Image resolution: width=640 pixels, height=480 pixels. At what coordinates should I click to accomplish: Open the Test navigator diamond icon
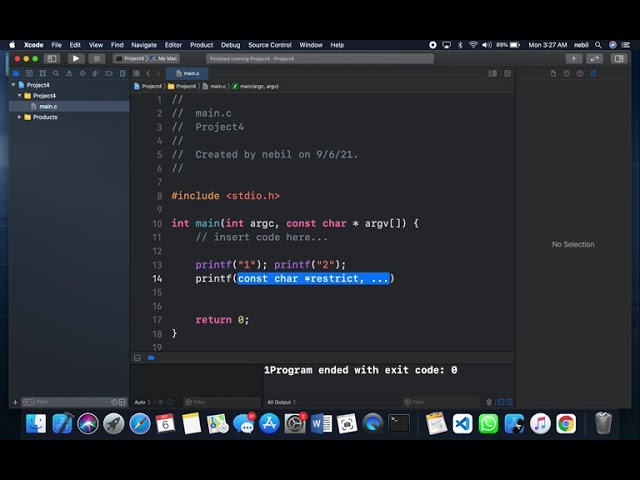click(x=83, y=73)
